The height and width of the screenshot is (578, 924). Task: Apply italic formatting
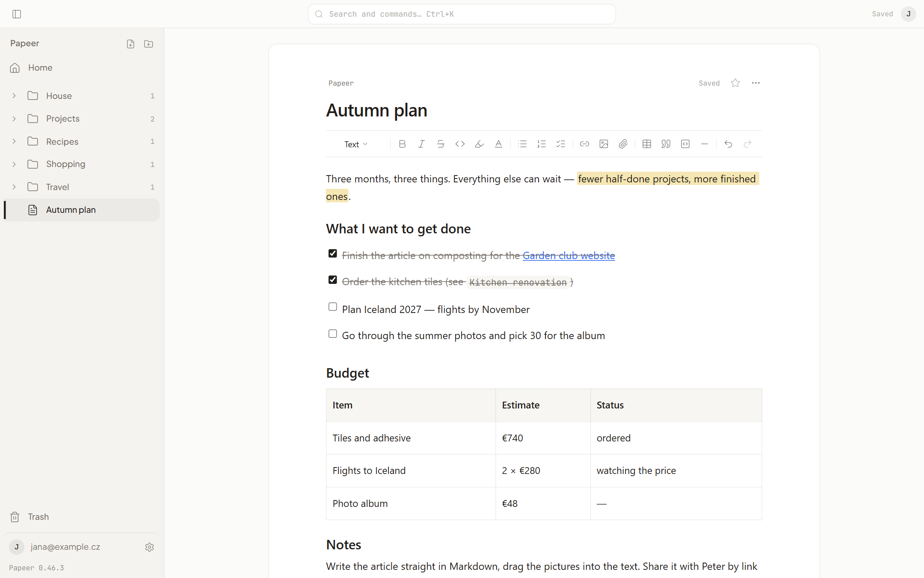pyautogui.click(x=421, y=144)
